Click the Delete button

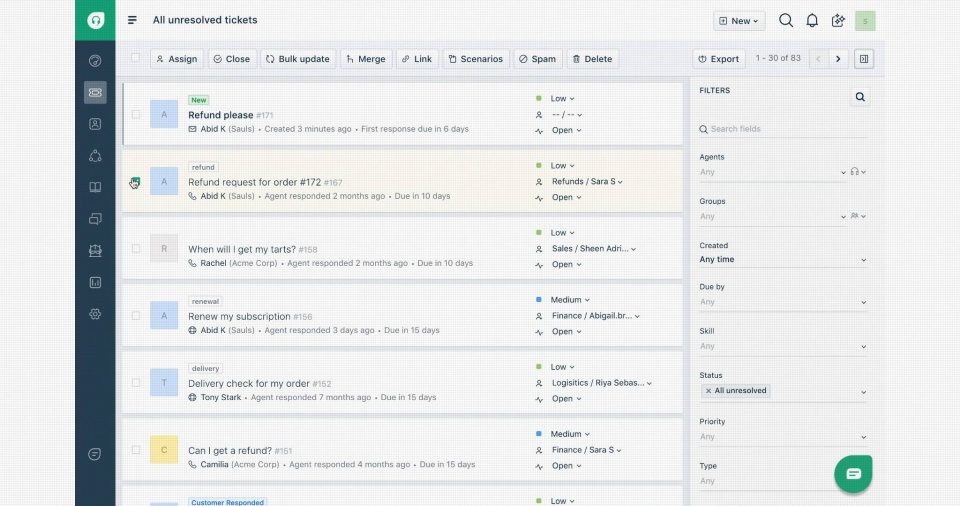[x=593, y=59]
